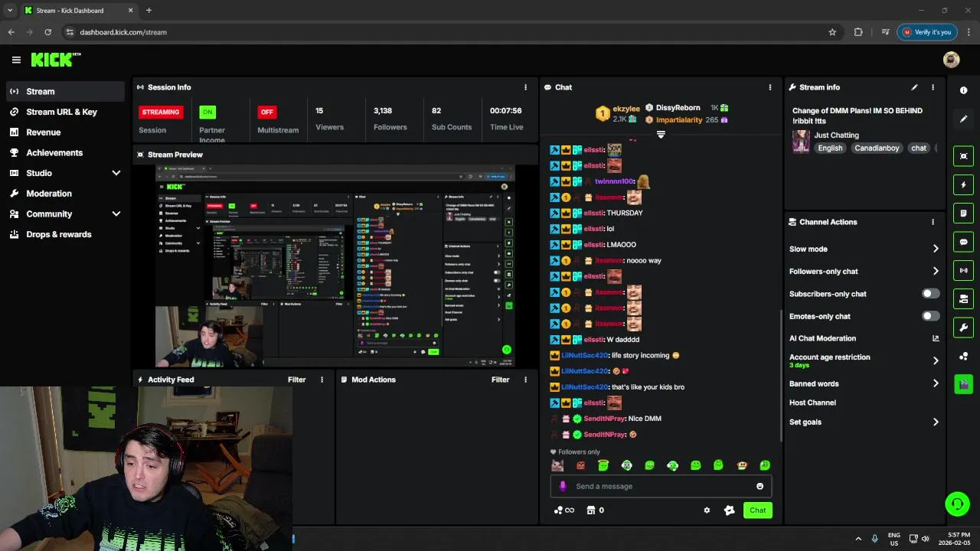Open Channel Actions panel options menu
980x551 pixels.
933,222
